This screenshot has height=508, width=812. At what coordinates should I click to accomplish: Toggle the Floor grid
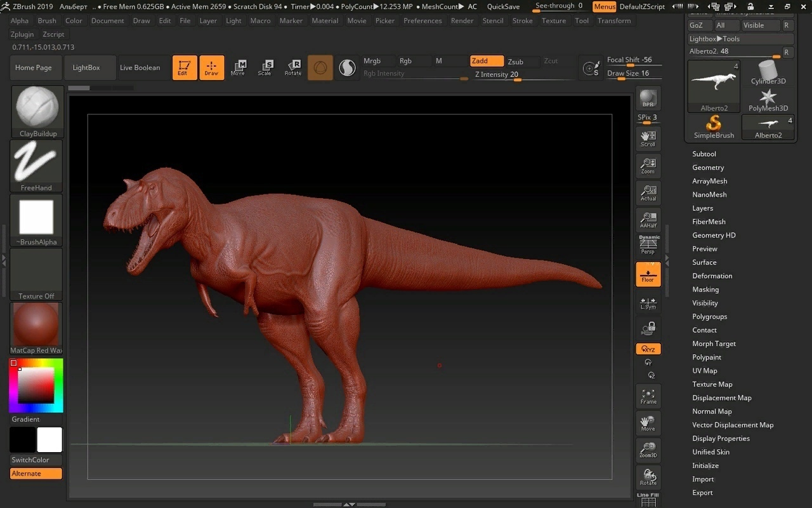(x=648, y=274)
